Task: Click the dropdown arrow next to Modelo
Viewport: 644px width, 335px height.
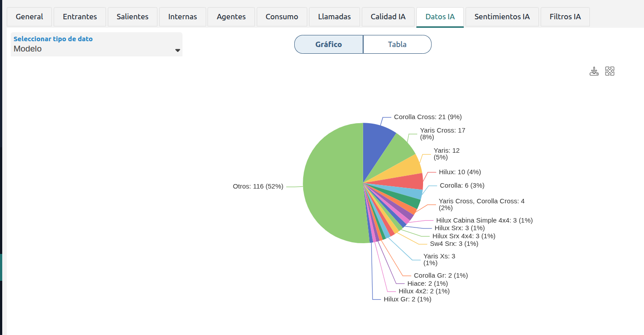Action: [178, 50]
